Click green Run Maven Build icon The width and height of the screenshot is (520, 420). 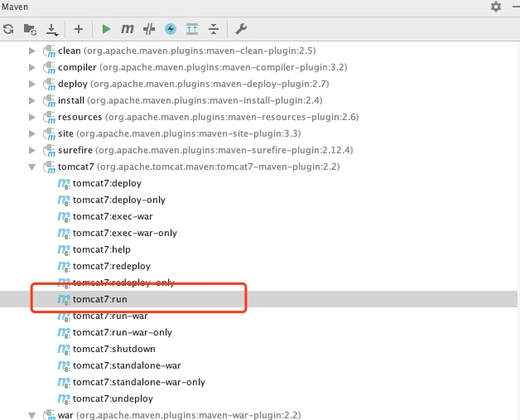coord(106,29)
